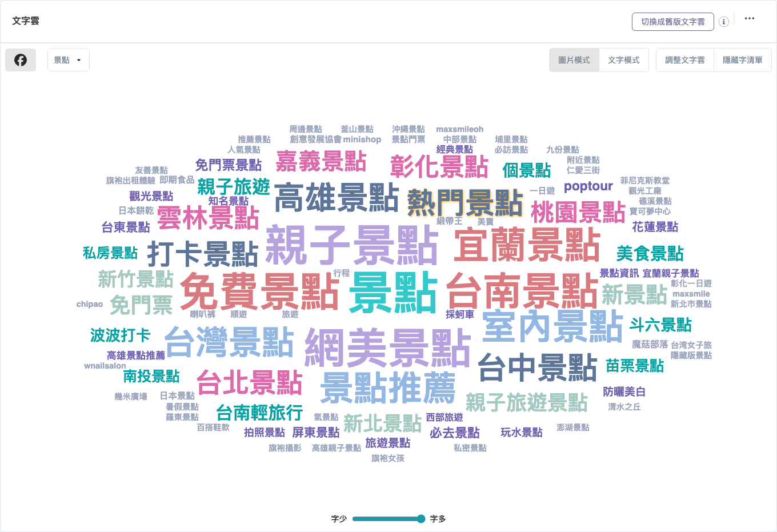
Task: Click the word 新北景點 in cloud
Action: point(382,423)
